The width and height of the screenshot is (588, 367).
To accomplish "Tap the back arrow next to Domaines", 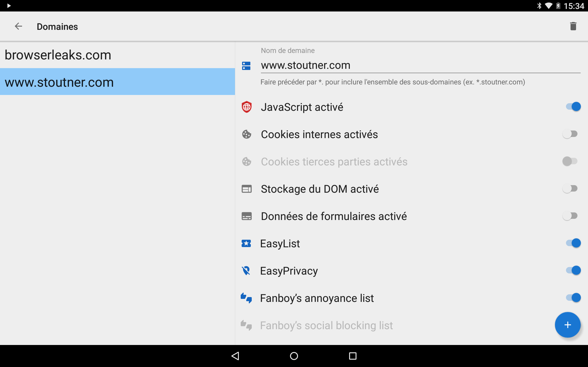I will (x=18, y=26).
